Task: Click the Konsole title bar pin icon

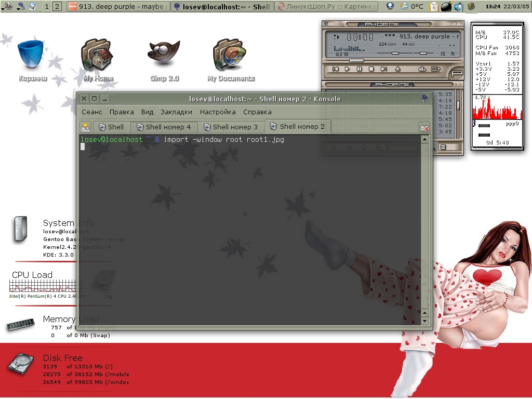Action: pos(425,98)
